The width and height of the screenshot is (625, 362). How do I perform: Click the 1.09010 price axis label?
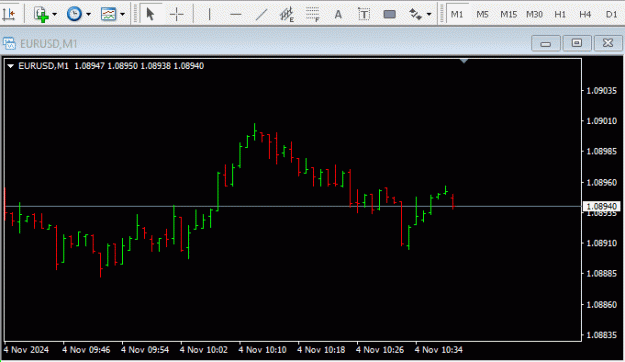point(601,121)
